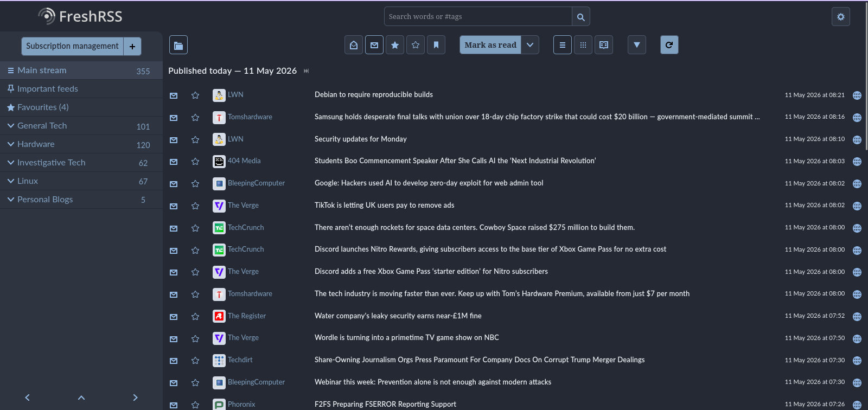
Task: Open Tom's Hardware Premium article title
Action: 502,294
